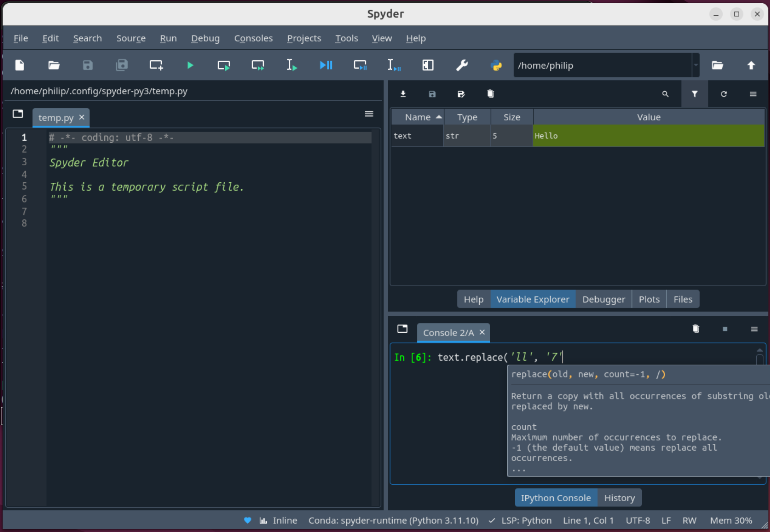Open the File menu
770x532 pixels.
[21, 38]
